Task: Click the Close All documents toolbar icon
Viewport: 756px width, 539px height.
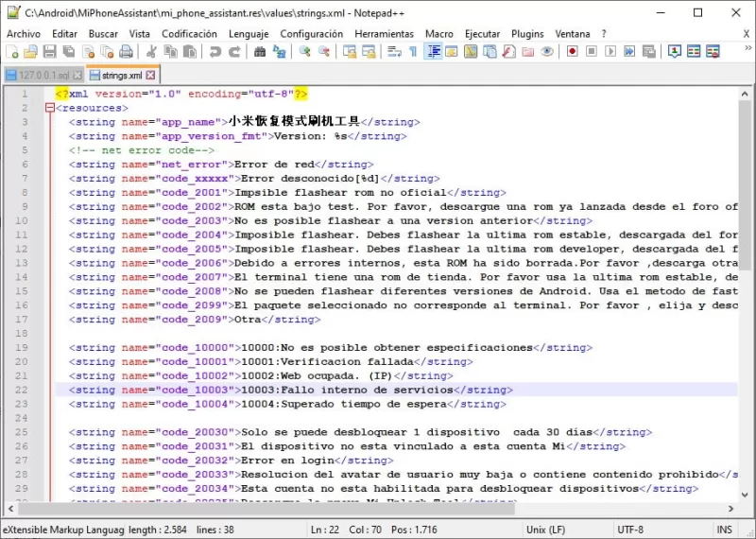Action: tap(107, 51)
